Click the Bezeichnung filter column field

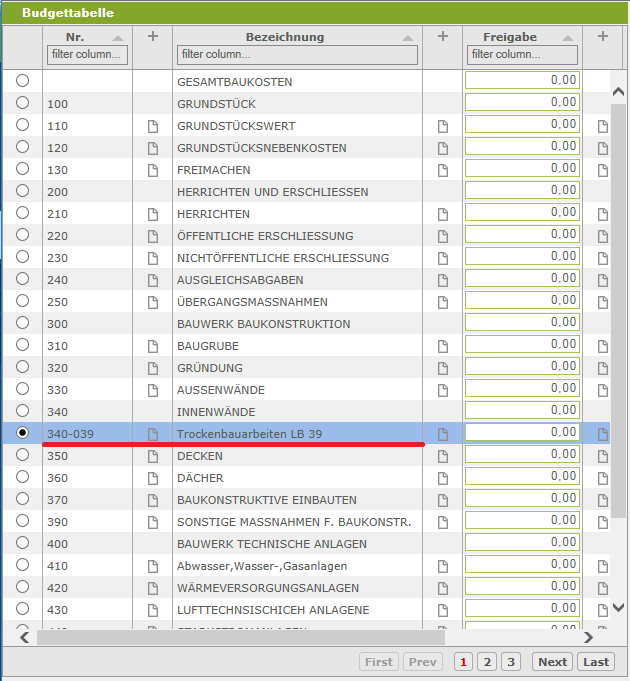(x=297, y=54)
